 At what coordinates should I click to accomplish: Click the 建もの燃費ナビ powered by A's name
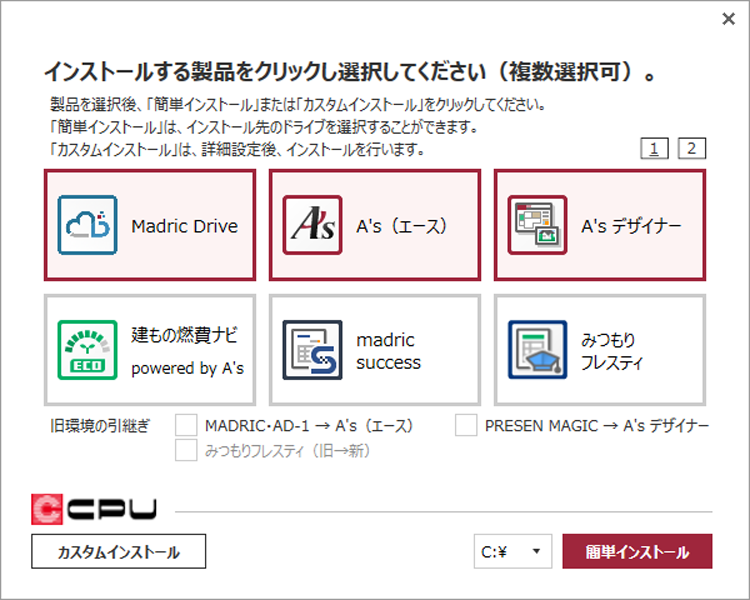click(188, 351)
